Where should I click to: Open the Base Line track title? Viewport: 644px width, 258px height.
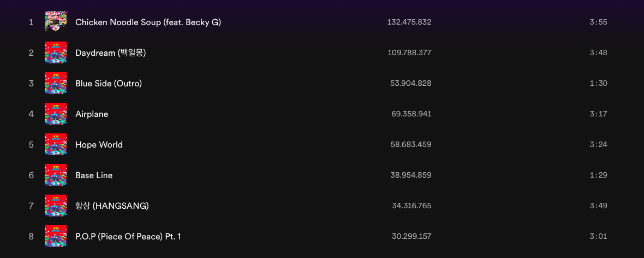[x=94, y=175]
